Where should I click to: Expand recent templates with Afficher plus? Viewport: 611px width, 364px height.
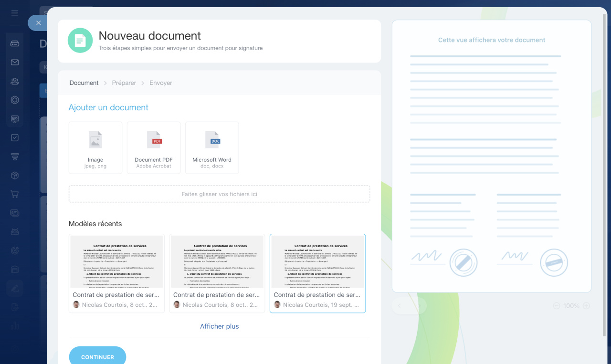(219, 326)
